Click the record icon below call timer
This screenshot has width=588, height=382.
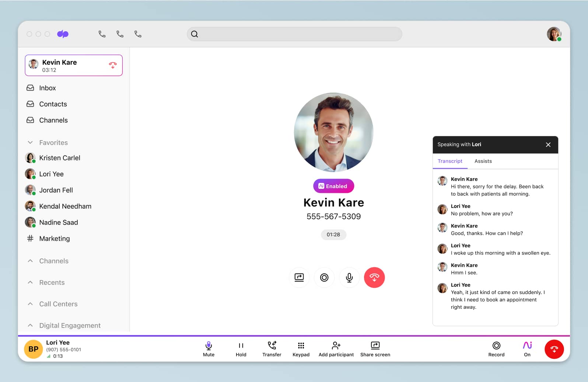[324, 277]
